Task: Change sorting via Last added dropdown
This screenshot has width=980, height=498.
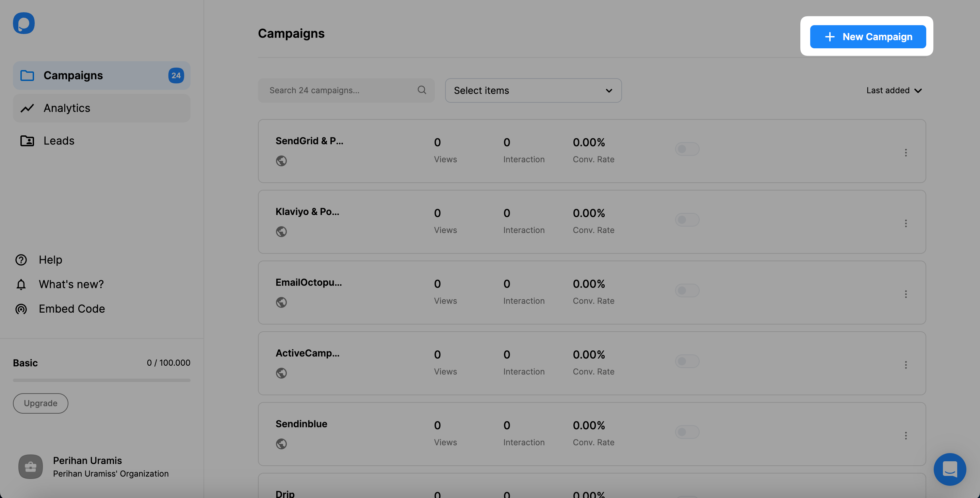Action: click(894, 90)
